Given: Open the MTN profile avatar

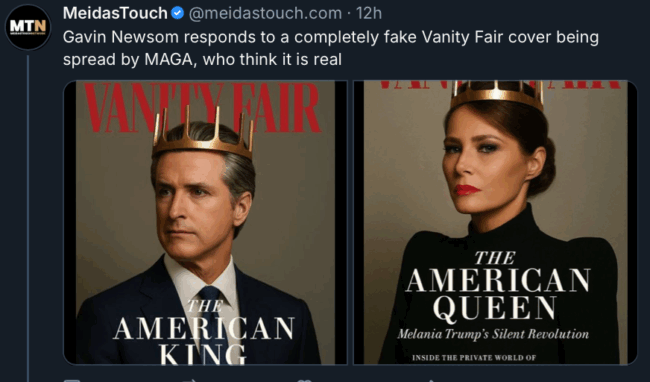Looking at the screenshot, I should (x=28, y=27).
